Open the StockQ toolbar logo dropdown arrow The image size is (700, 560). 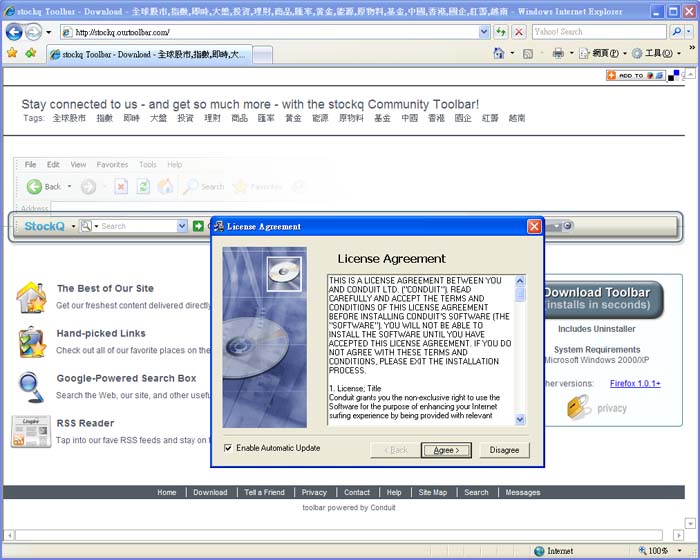pyautogui.click(x=73, y=226)
